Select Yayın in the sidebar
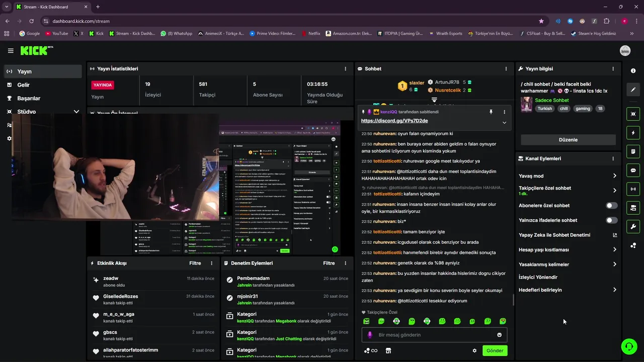The height and width of the screenshot is (362, 644). pos(43,71)
